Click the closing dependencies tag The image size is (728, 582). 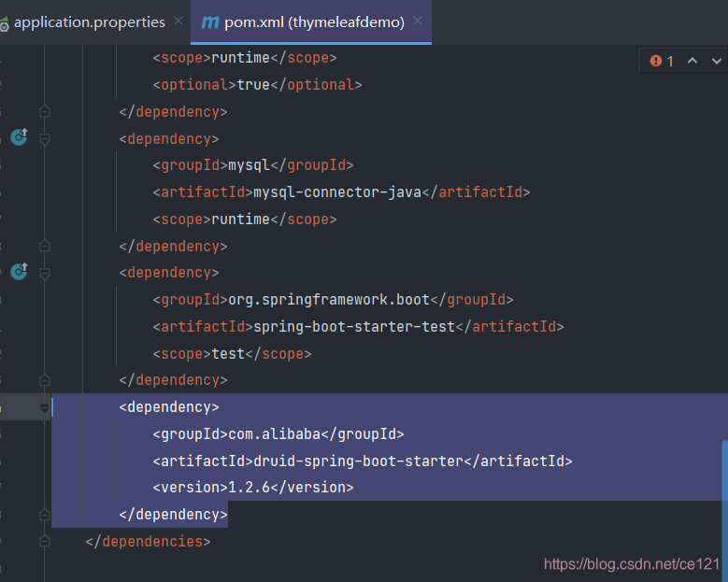click(148, 542)
